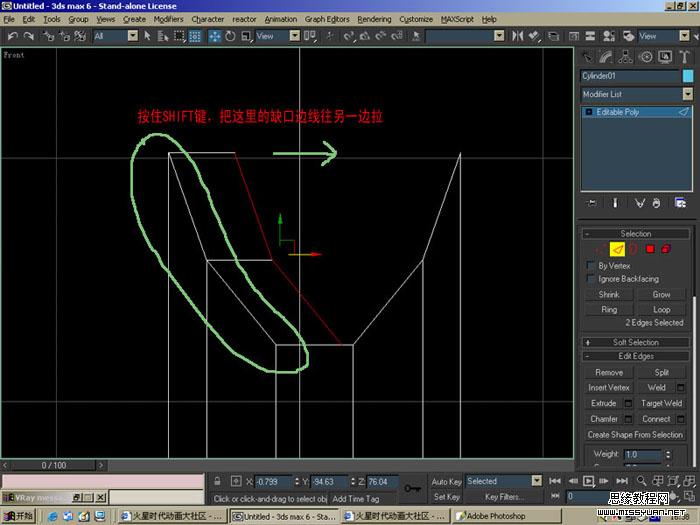700x525 pixels.
Task: Click the Redo arrow icon
Action: 29,36
